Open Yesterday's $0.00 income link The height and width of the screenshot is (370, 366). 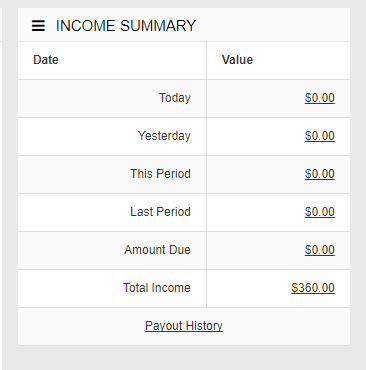click(x=319, y=136)
